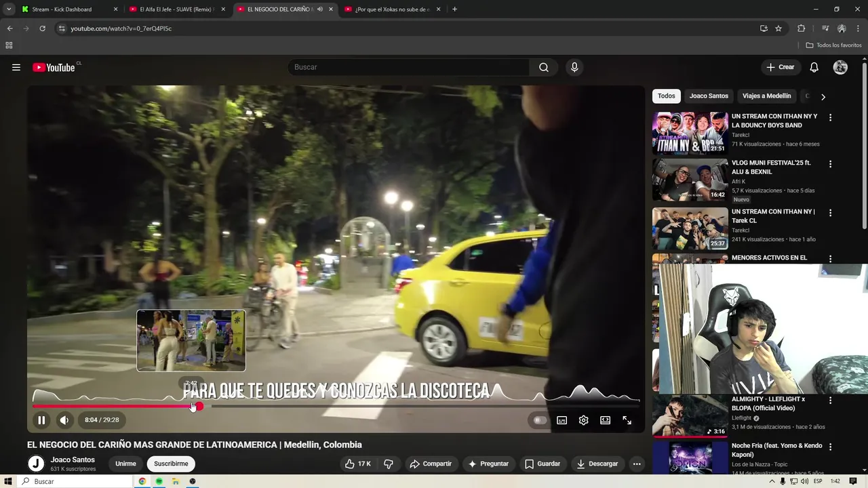Open the apps grid in bookmarks bar
Viewport: 868px width, 488px height.
tap(9, 45)
